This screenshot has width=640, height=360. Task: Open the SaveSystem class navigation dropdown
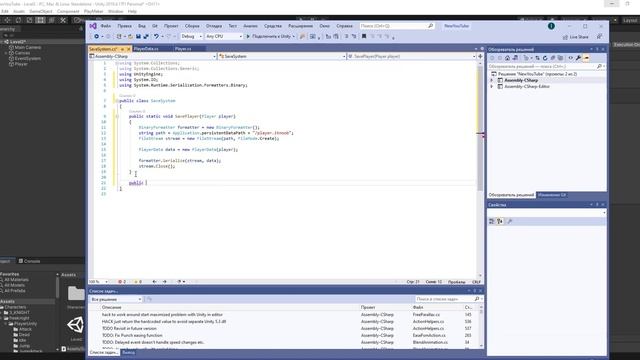282,56
